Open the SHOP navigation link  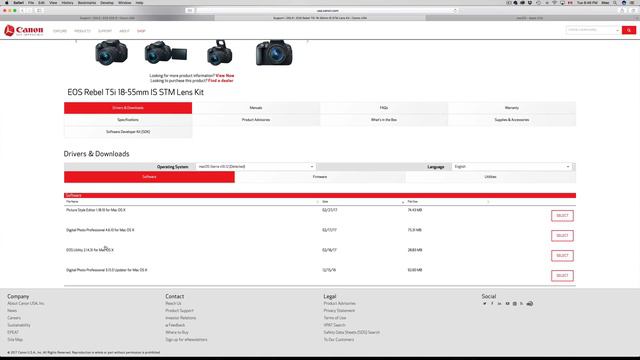click(141, 31)
